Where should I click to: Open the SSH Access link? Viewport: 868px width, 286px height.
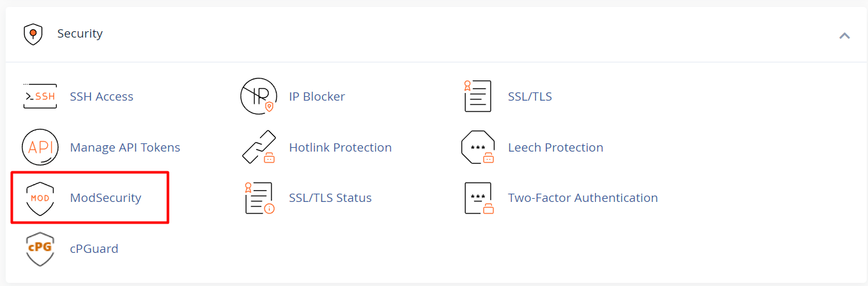tap(101, 97)
